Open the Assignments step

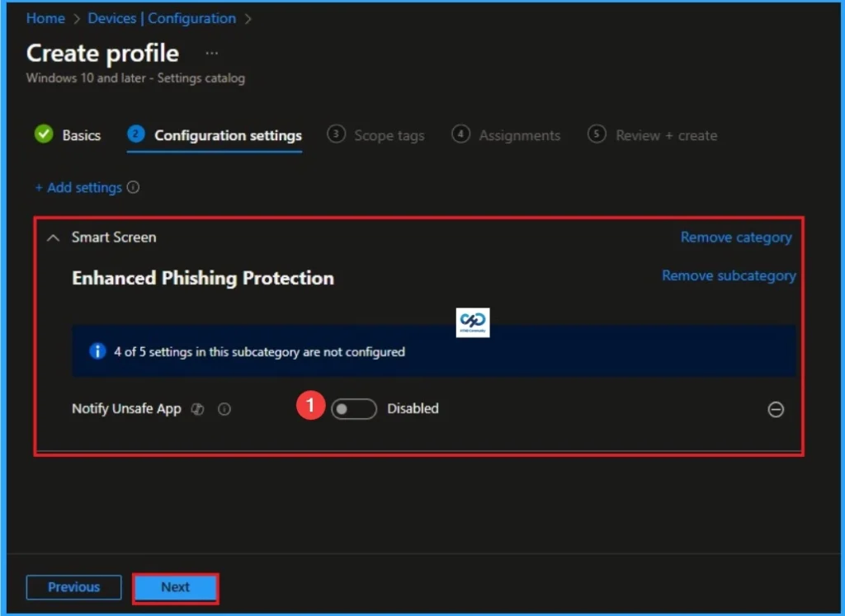tap(521, 134)
